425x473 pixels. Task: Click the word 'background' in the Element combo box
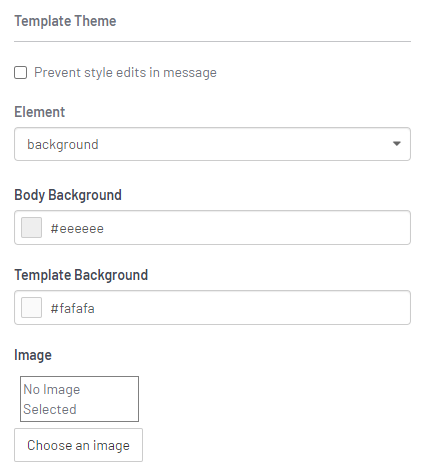point(63,145)
